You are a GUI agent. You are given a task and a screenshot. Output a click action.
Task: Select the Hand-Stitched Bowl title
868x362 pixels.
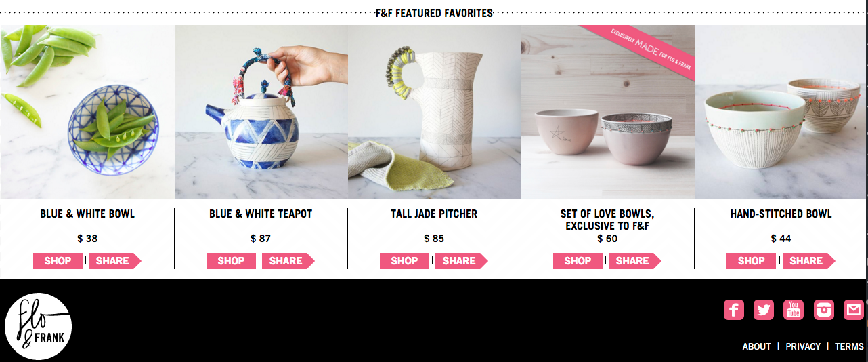781,214
